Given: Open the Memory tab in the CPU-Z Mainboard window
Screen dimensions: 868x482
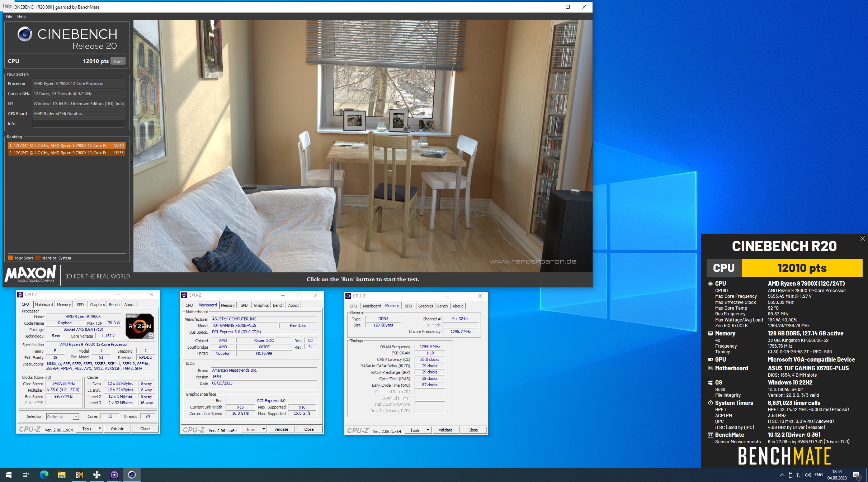Looking at the screenshot, I should 228,305.
